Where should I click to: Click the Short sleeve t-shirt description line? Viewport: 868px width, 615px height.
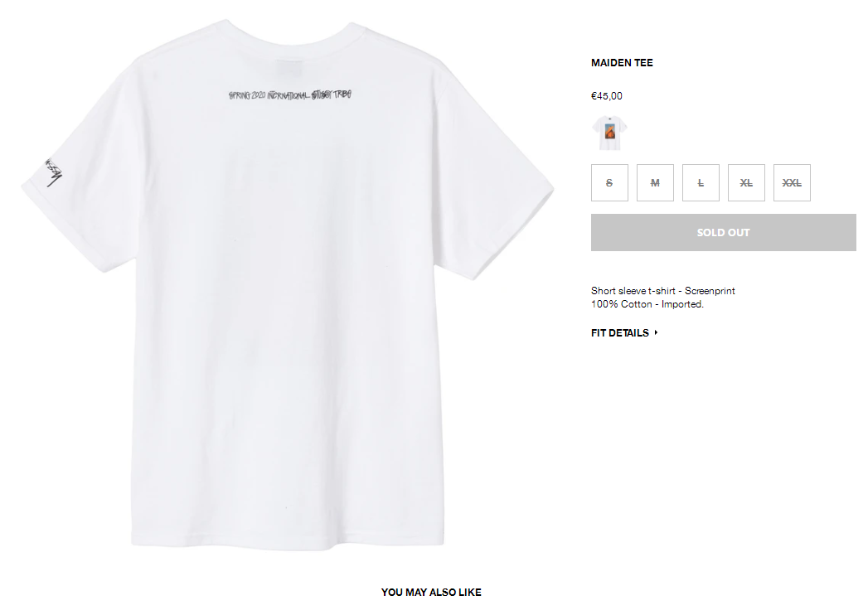point(663,291)
